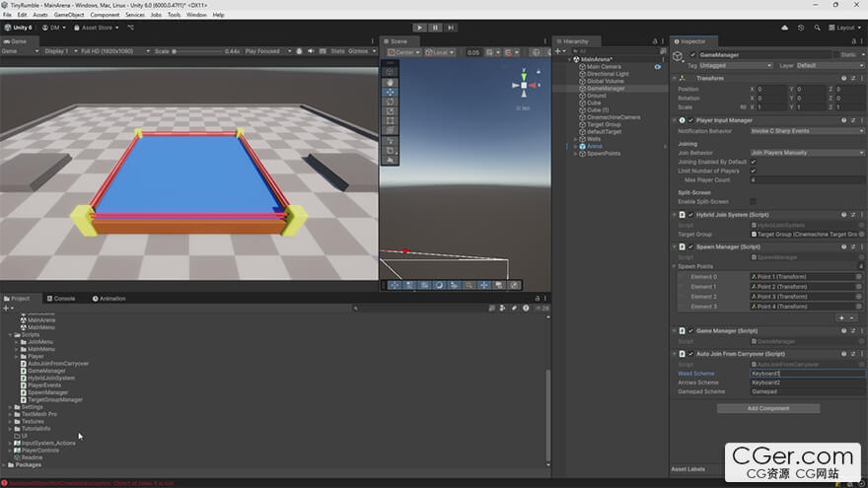Open the GameObject menu
868x488 pixels.
pyautogui.click(x=69, y=15)
